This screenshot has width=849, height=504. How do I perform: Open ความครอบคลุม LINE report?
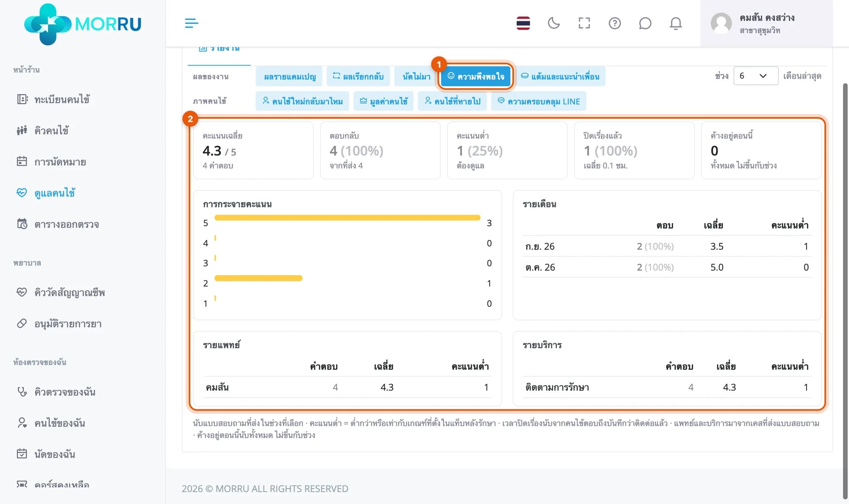click(539, 101)
